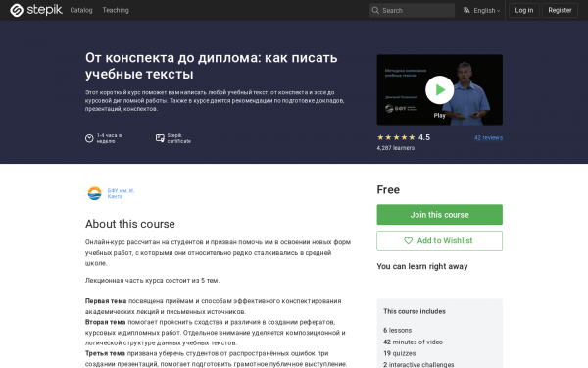
Task: Click the Free price label
Action: click(388, 190)
